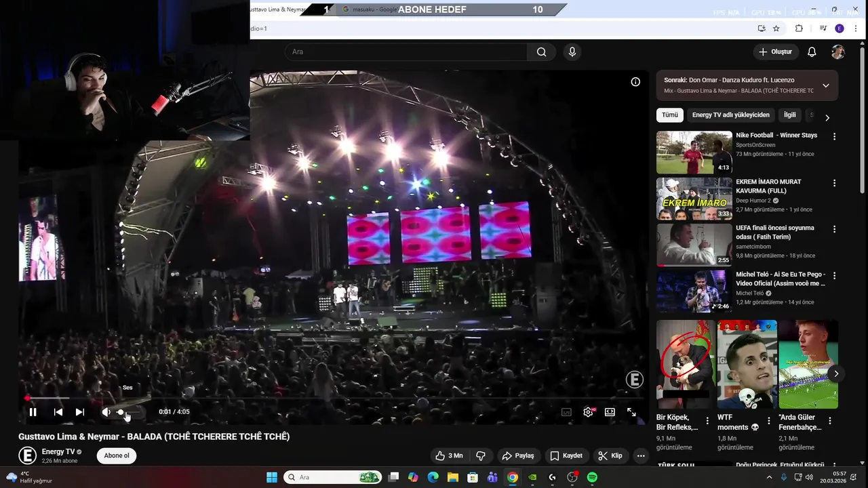Open Spotify from the taskbar

592,477
